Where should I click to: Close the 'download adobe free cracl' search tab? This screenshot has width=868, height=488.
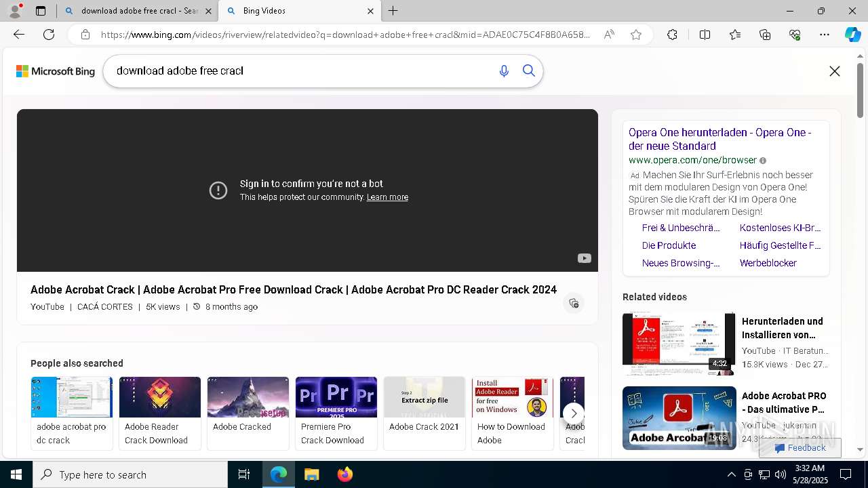[x=208, y=11]
